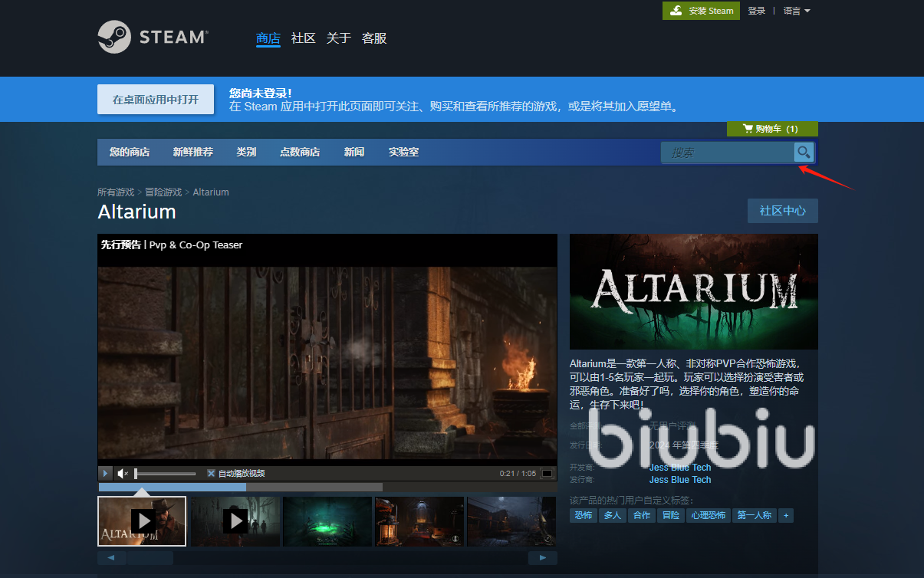The width and height of the screenshot is (924, 578).
Task: Go to the 社区 tab in the header
Action: (x=303, y=38)
